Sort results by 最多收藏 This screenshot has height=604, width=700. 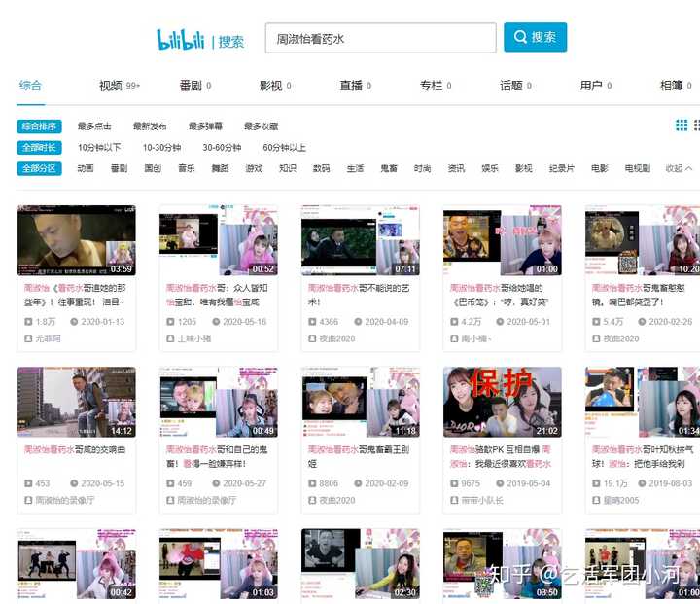pyautogui.click(x=262, y=126)
